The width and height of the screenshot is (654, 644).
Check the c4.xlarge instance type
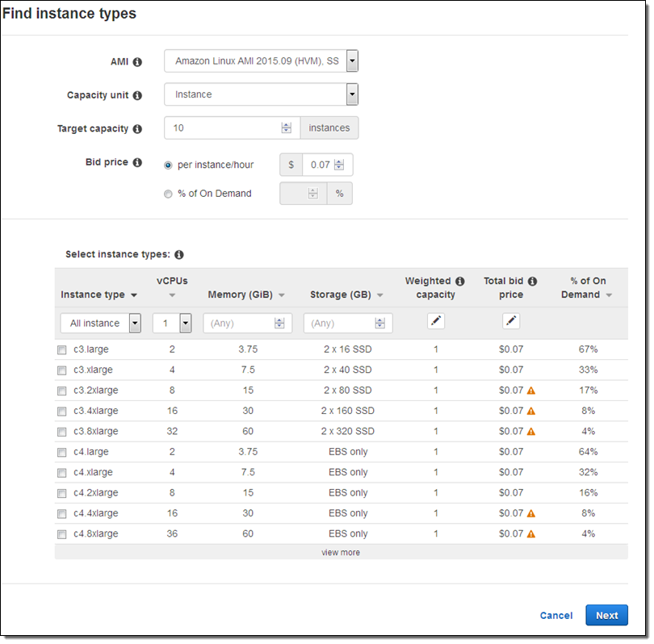coord(62,473)
